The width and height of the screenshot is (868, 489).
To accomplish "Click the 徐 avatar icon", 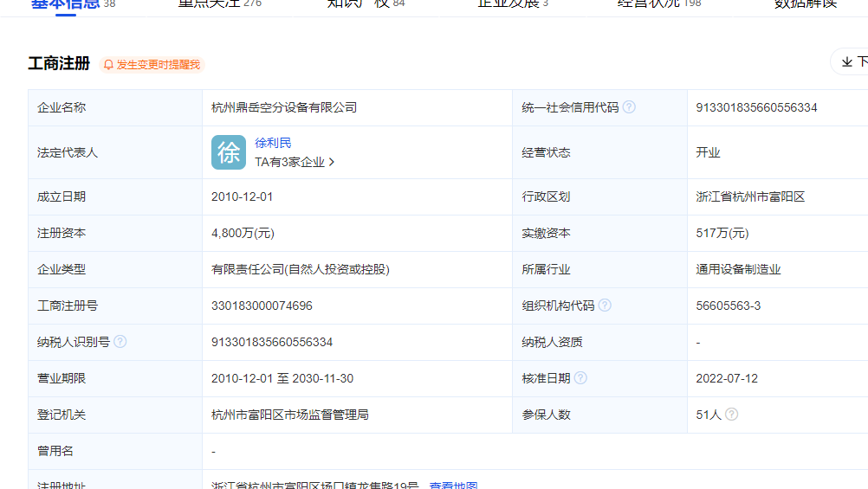I will point(229,152).
